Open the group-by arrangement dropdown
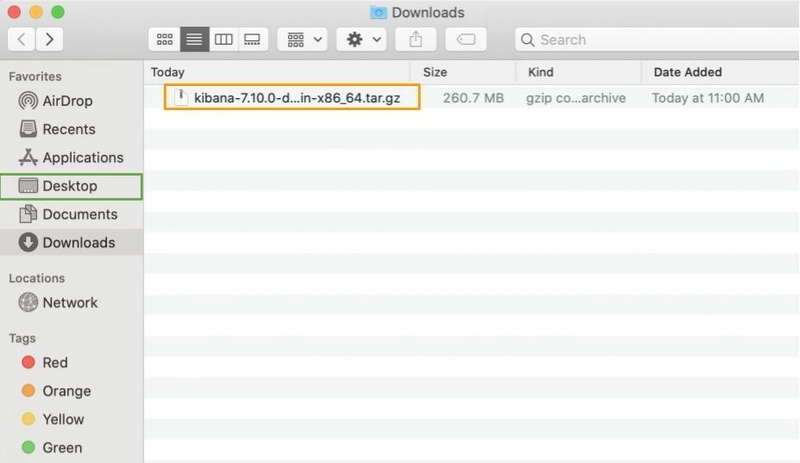 (x=303, y=39)
